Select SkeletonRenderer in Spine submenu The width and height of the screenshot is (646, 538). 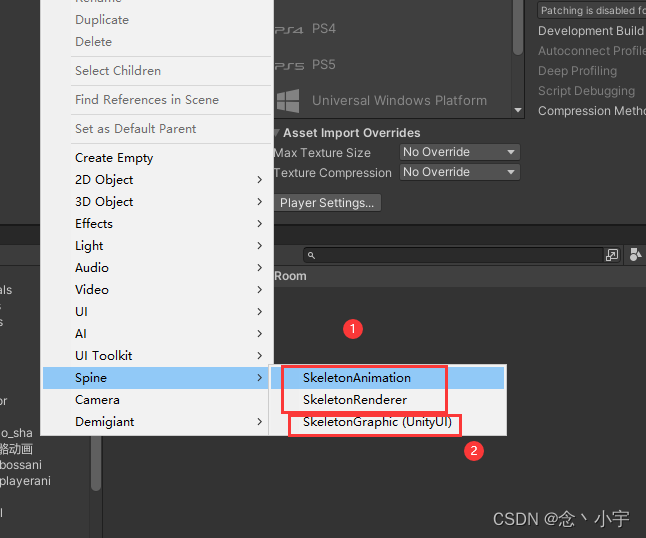pyautogui.click(x=387, y=400)
